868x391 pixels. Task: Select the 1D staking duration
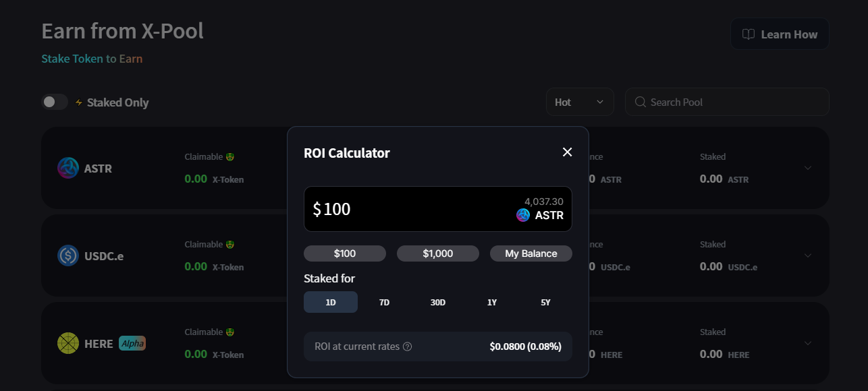331,302
